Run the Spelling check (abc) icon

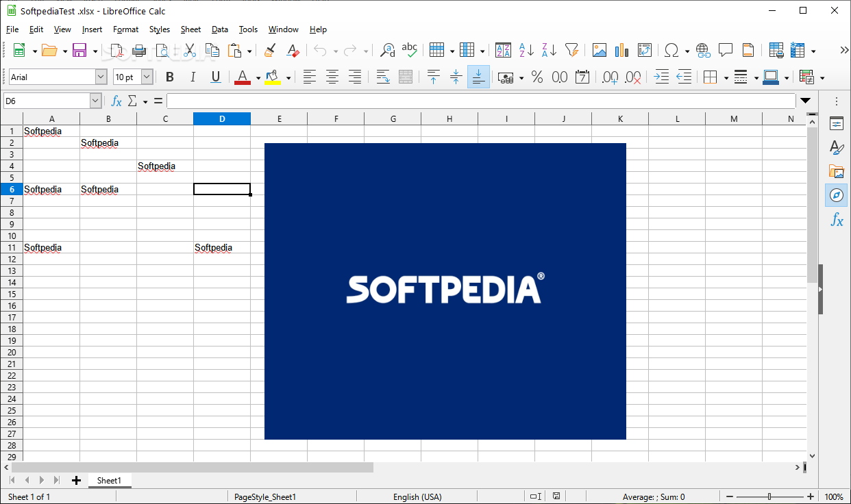pyautogui.click(x=410, y=50)
